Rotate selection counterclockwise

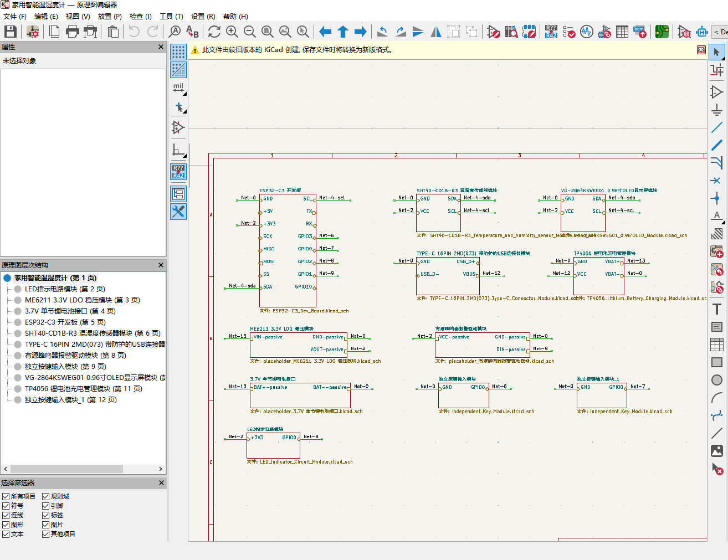tap(383, 32)
